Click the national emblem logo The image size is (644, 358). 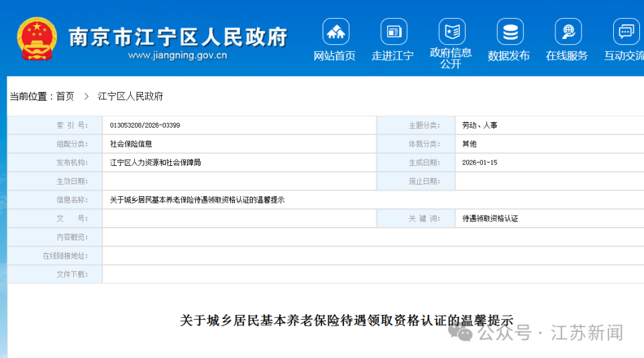pyautogui.click(x=37, y=39)
